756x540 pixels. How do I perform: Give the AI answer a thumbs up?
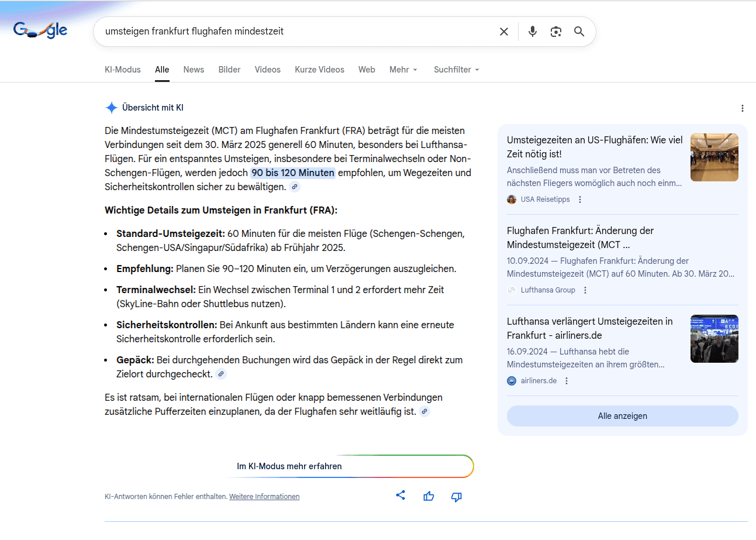click(x=429, y=496)
